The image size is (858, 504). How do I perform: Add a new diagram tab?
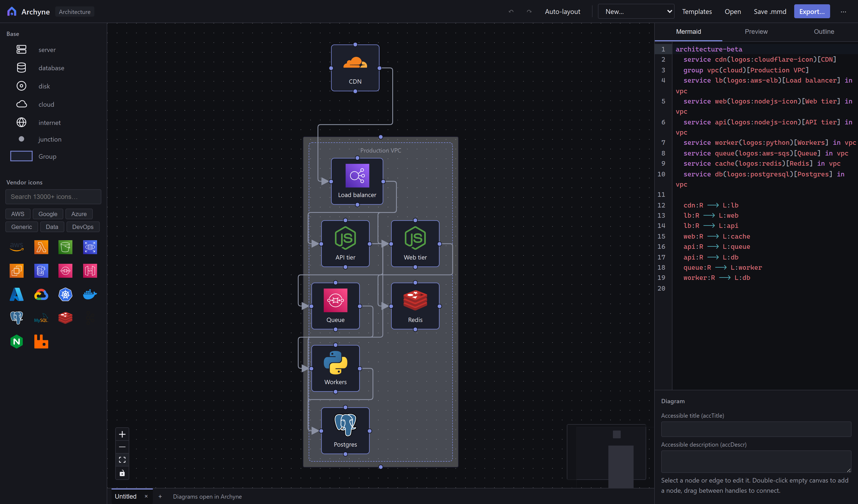point(160,496)
